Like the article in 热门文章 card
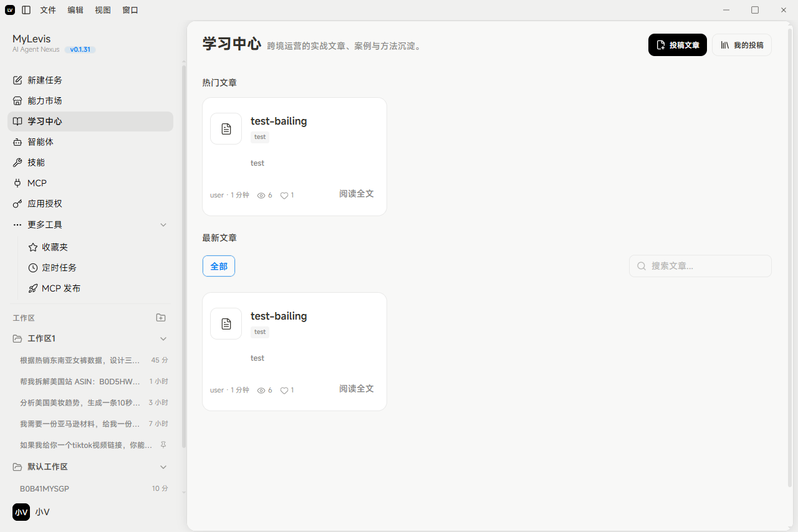The height and width of the screenshot is (532, 798). (284, 196)
